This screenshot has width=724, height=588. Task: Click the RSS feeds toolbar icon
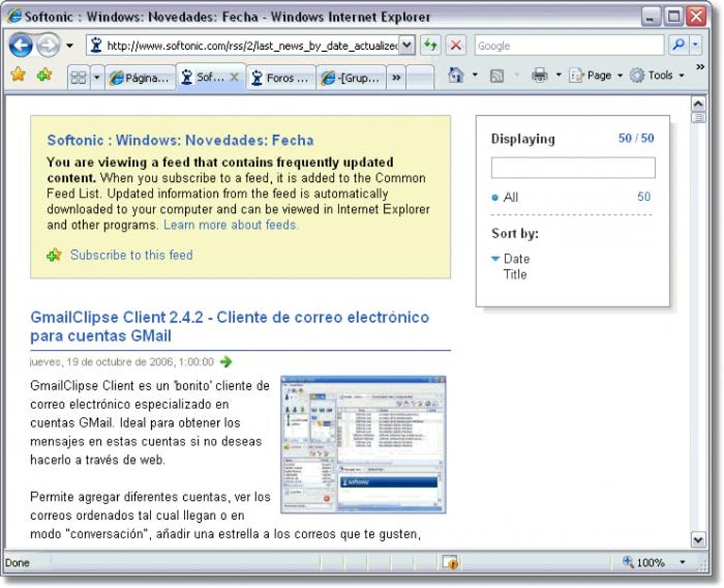coord(497,75)
